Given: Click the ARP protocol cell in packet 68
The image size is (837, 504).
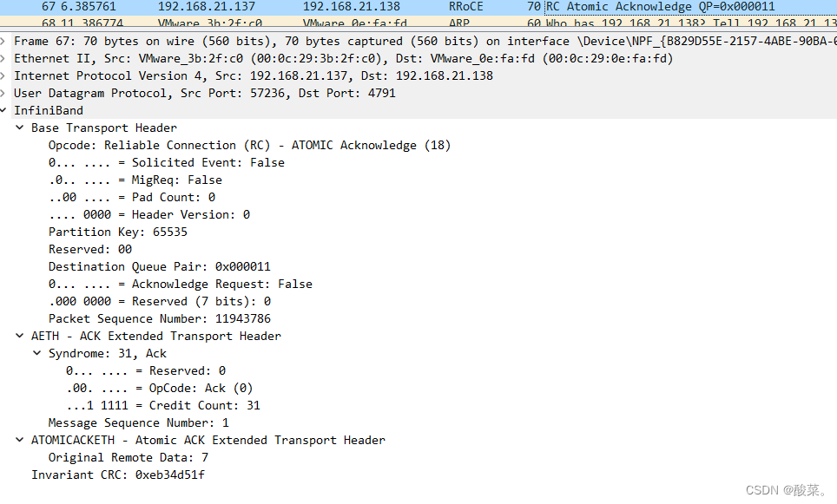Looking at the screenshot, I should [x=459, y=23].
